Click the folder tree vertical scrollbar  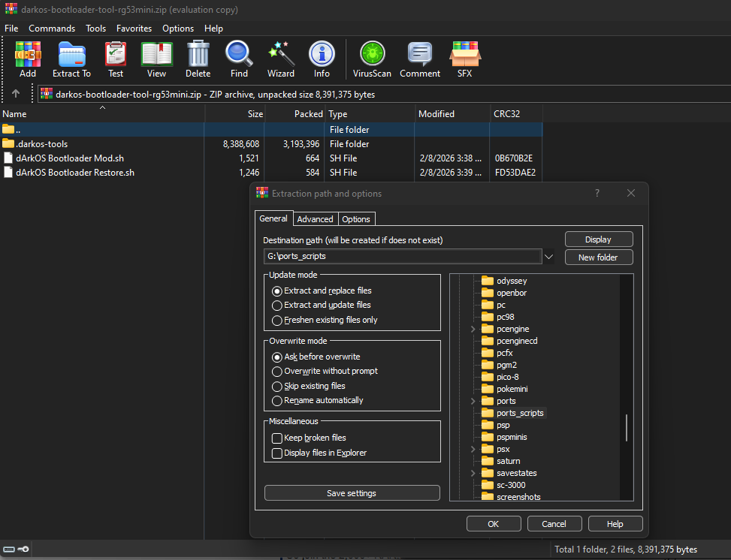pyautogui.click(x=627, y=428)
